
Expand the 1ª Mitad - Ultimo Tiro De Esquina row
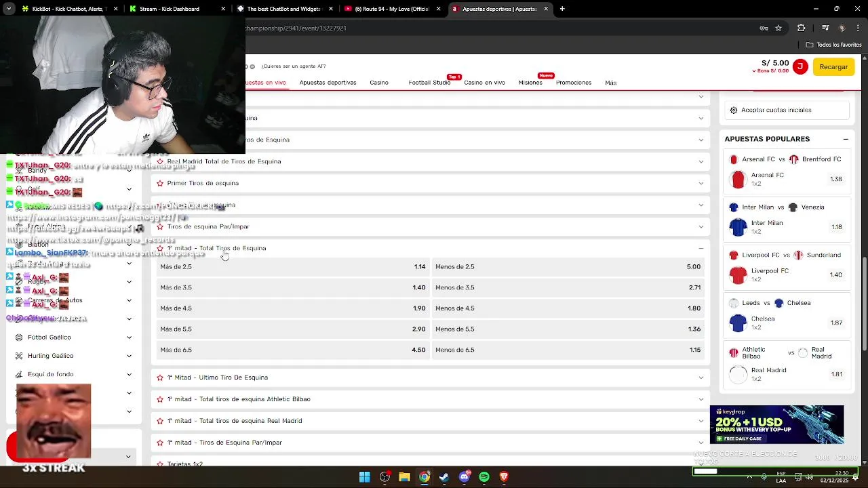click(x=701, y=378)
